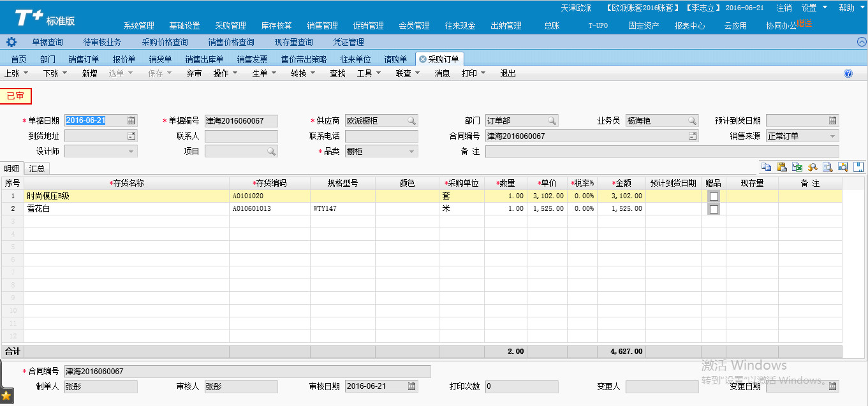Switch to the 请购单 tab
Screen dimensions: 868x406
[395, 59]
